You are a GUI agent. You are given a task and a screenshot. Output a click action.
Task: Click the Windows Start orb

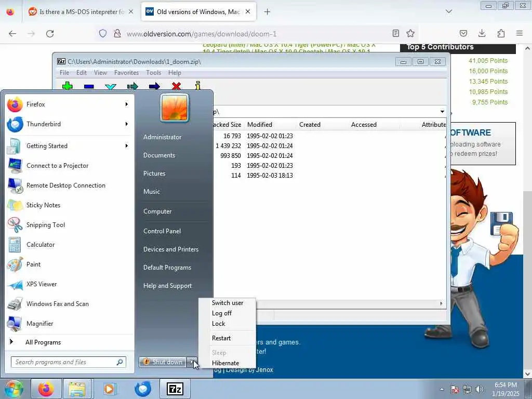point(13,389)
